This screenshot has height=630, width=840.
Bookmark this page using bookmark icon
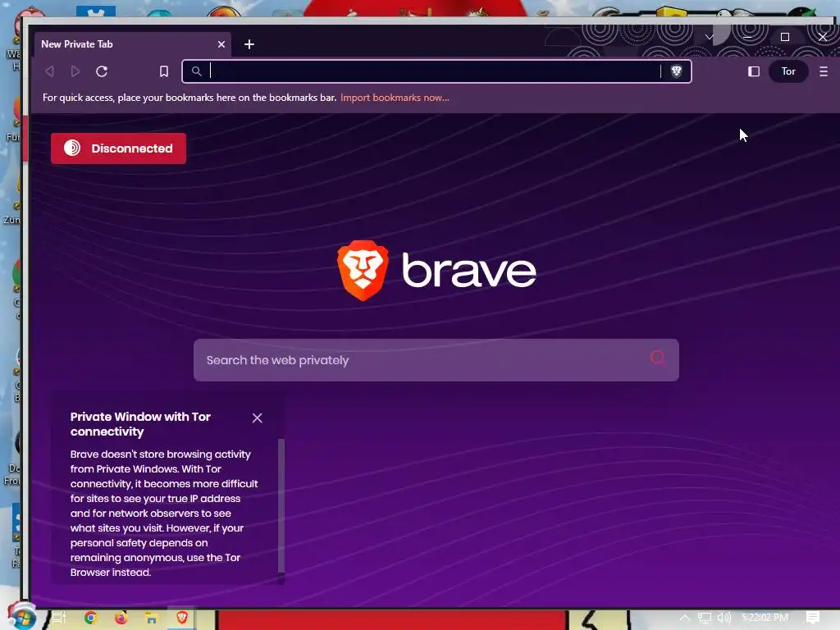(x=164, y=71)
